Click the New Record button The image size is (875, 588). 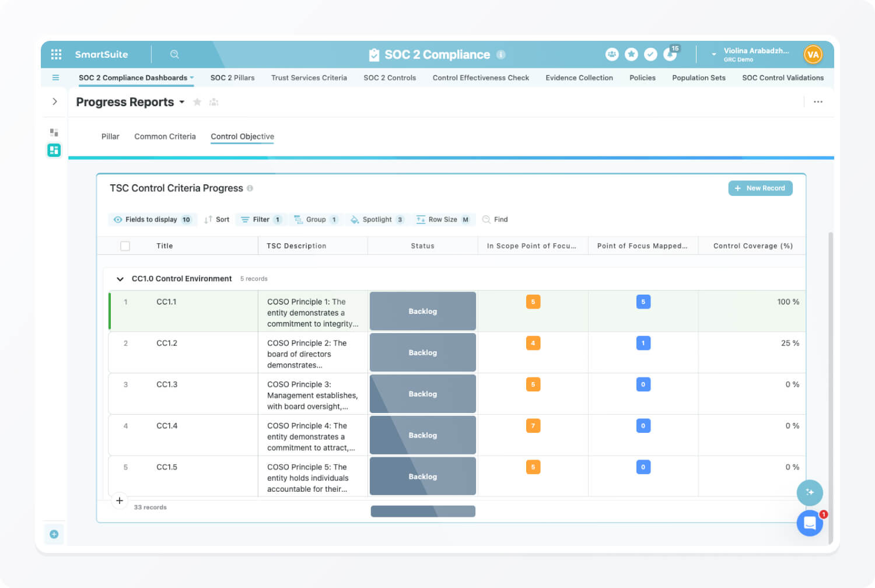click(x=760, y=188)
